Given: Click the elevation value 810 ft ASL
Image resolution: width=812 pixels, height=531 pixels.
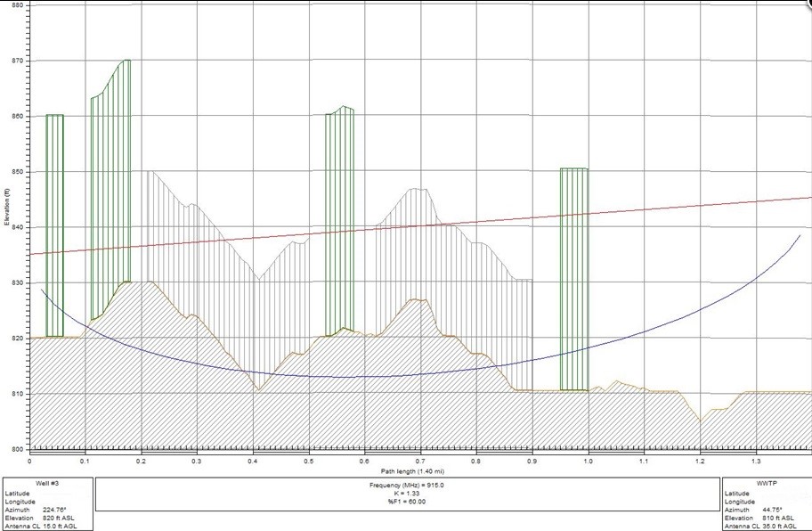Looking at the screenshot, I should pyautogui.click(x=778, y=518).
